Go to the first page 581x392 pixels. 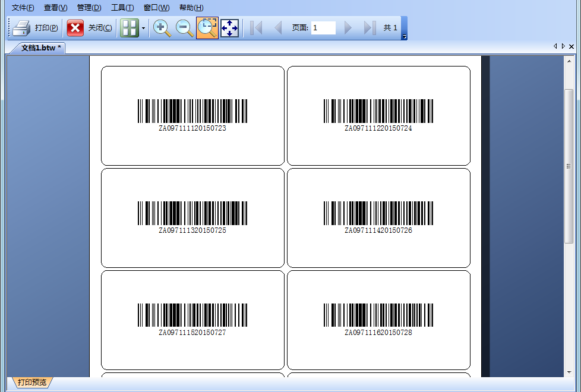tap(256, 28)
